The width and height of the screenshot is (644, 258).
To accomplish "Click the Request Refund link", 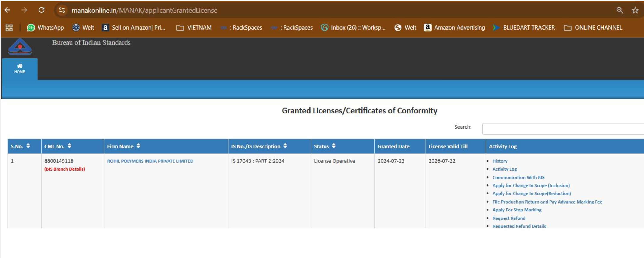I will click(x=509, y=218).
